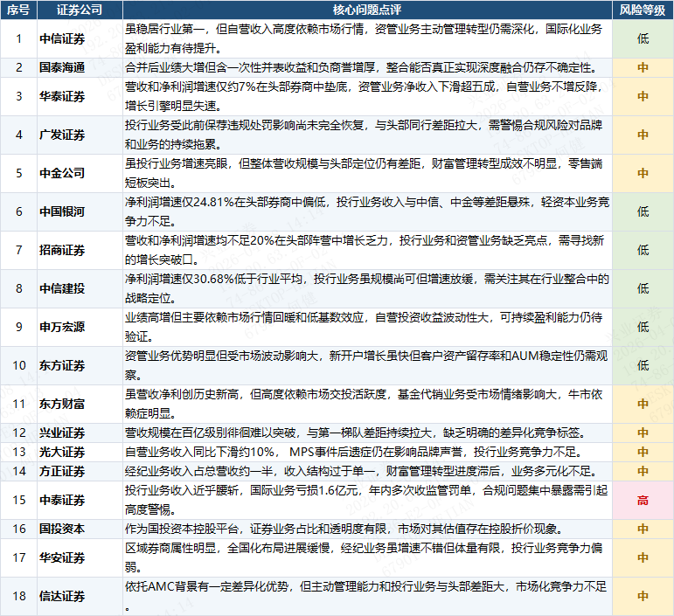Viewport: 674px width, 616px height.
Task: Select the 中信建投 company cell
Action: tap(80, 288)
